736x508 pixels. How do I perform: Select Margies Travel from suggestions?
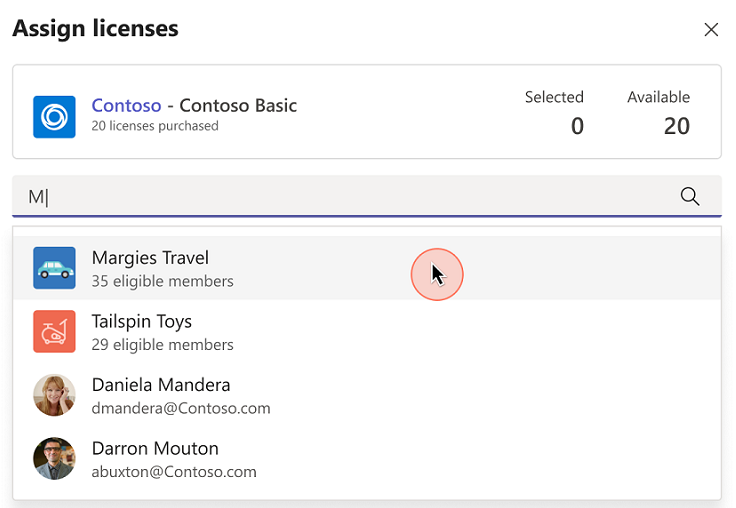150,258
